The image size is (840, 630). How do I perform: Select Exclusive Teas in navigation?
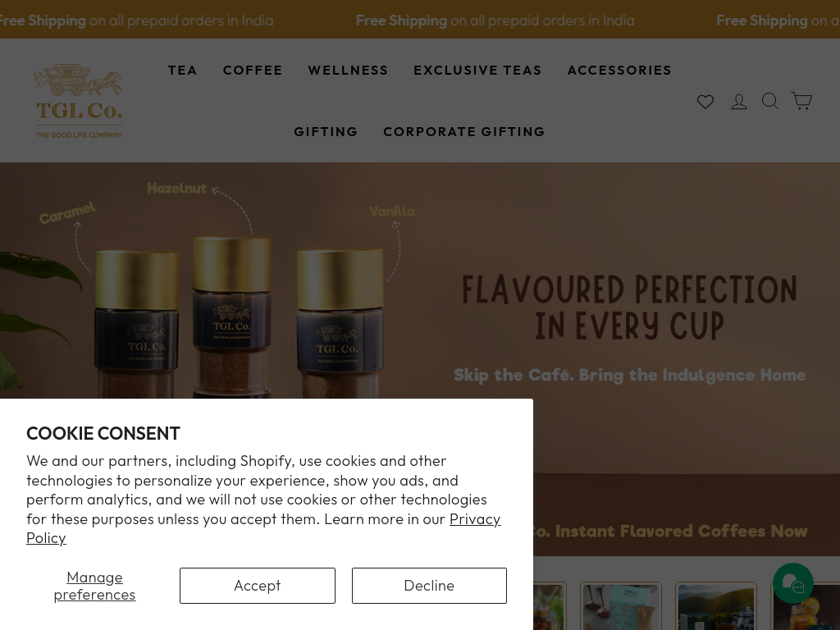tap(477, 71)
